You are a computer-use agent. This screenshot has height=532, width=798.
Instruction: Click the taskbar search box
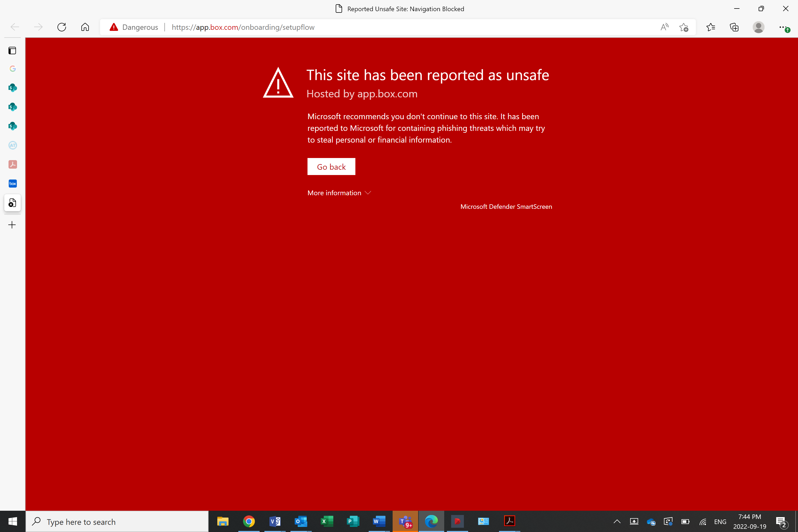pos(117,521)
